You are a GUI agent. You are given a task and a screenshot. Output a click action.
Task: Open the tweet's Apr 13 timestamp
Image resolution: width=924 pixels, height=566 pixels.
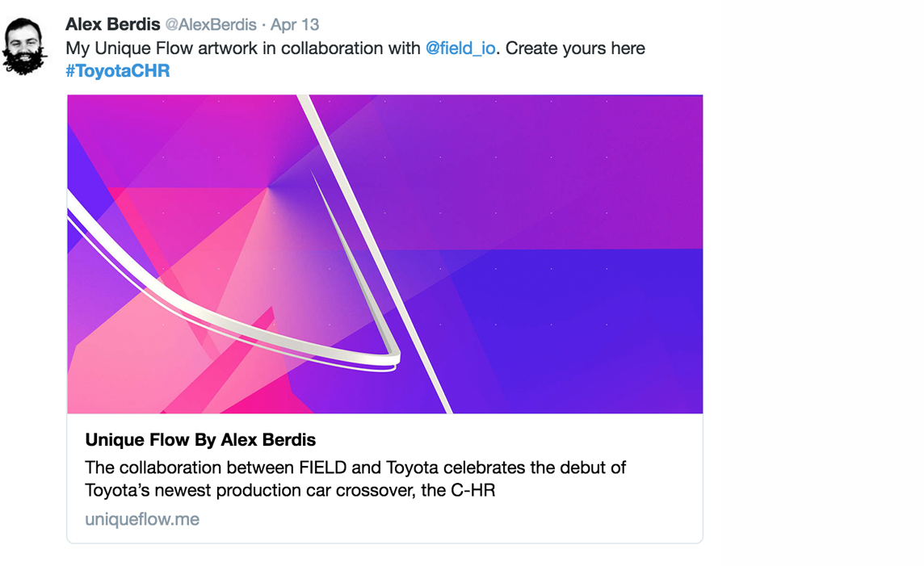pyautogui.click(x=295, y=25)
